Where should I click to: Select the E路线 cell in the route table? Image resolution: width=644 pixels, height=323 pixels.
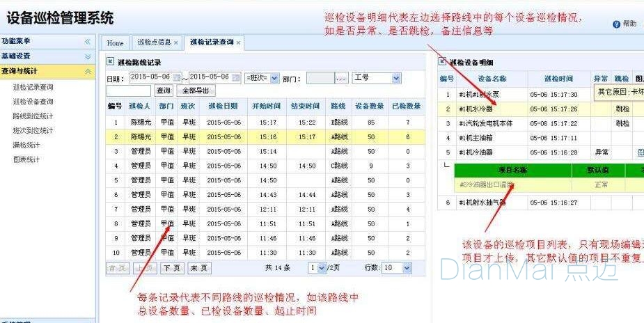point(338,123)
